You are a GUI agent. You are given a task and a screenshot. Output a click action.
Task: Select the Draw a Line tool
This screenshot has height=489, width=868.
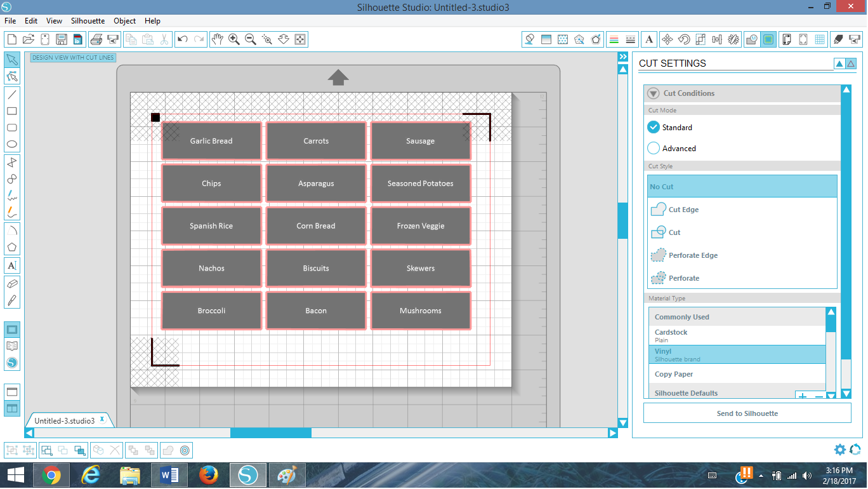click(x=12, y=94)
